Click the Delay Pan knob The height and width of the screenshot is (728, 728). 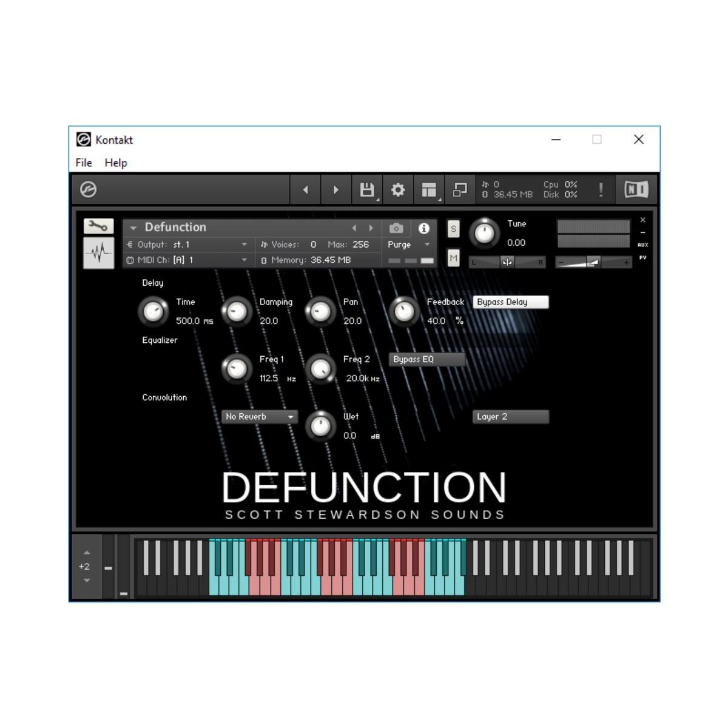320,312
